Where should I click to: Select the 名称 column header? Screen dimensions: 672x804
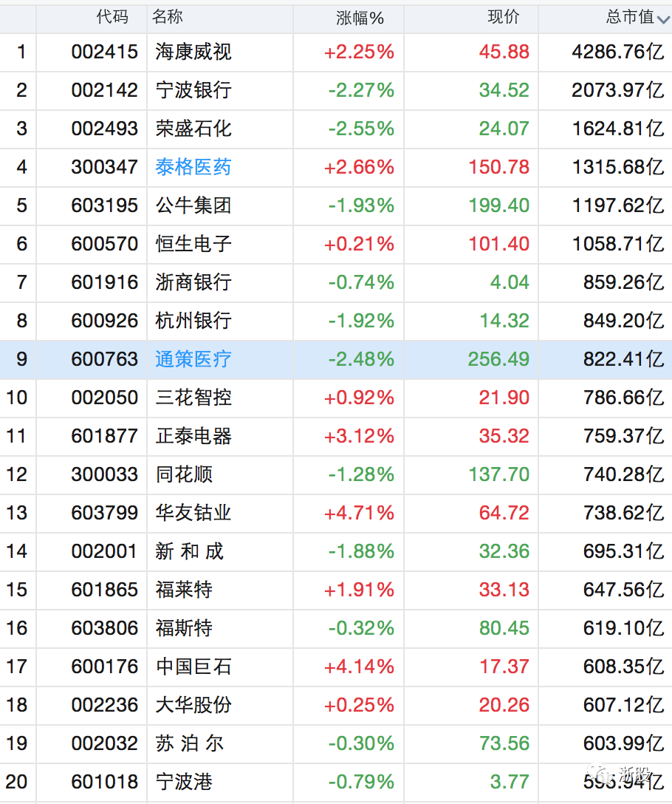click(168, 17)
